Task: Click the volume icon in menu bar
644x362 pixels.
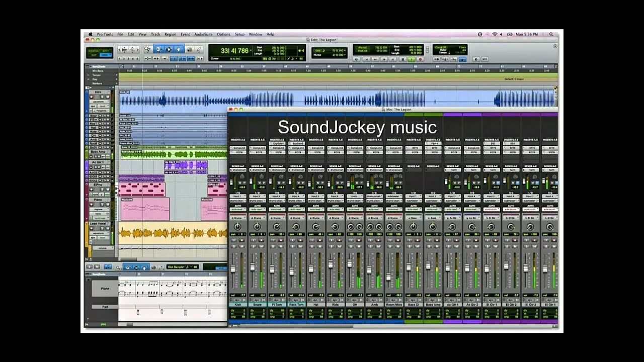Action: [x=501, y=34]
